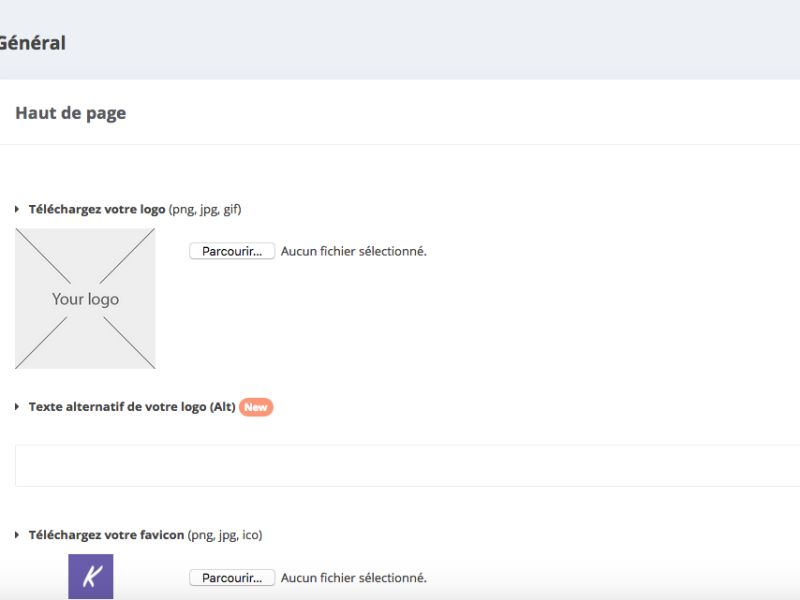Click the 'Haut de page' section heading

tap(70, 113)
